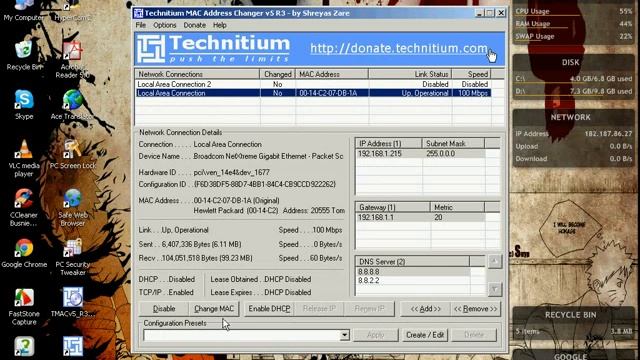The width and height of the screenshot is (640, 360).
Task: Follow the donate.technitium.com link
Action: (x=399, y=49)
